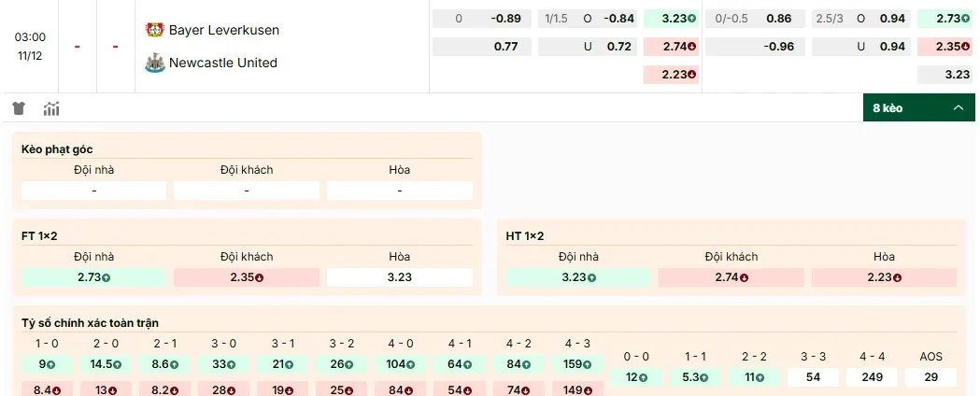Open the Newcastle United team name
This screenshot has width=980, height=396.
pos(223,63)
